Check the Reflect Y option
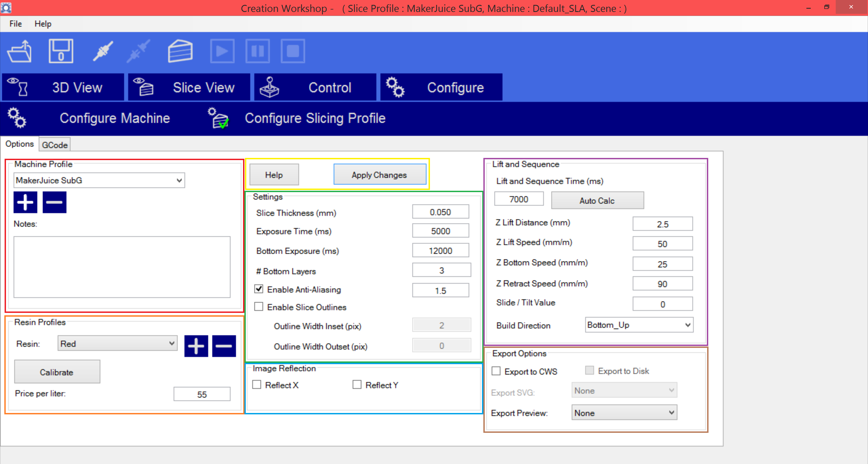The width and height of the screenshot is (868, 464). 357,384
